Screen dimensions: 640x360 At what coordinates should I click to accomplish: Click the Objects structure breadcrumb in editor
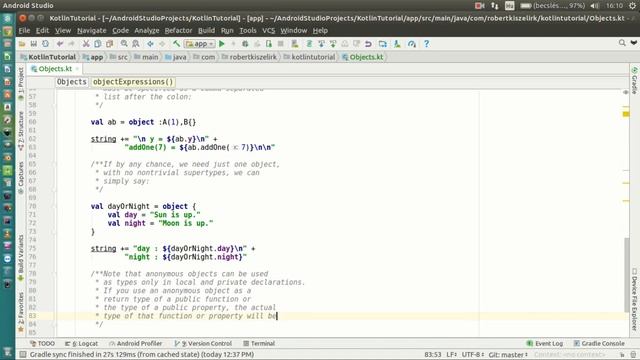click(71, 82)
